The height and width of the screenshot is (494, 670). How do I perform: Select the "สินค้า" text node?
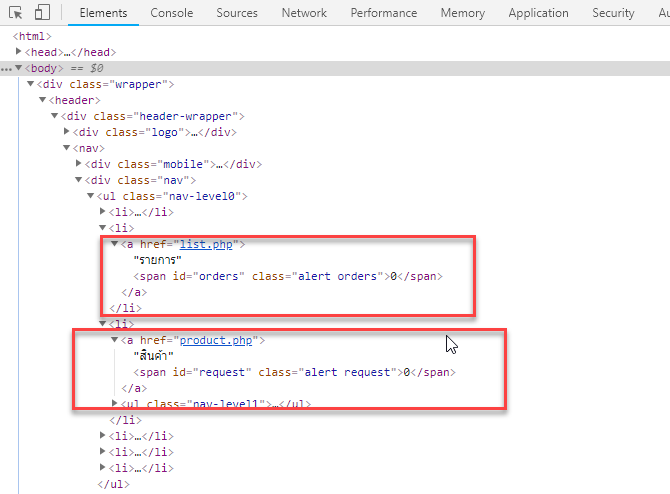(153, 356)
